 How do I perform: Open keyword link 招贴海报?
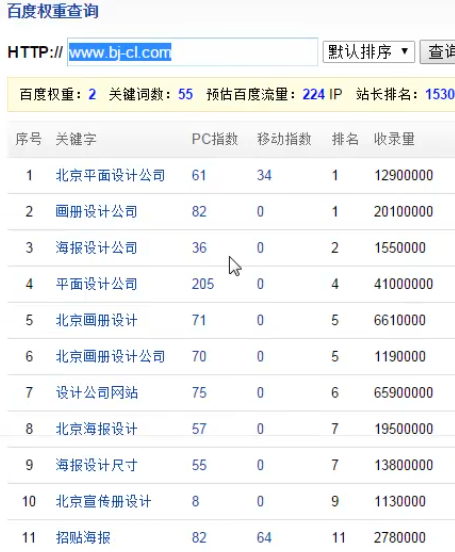pos(83,538)
